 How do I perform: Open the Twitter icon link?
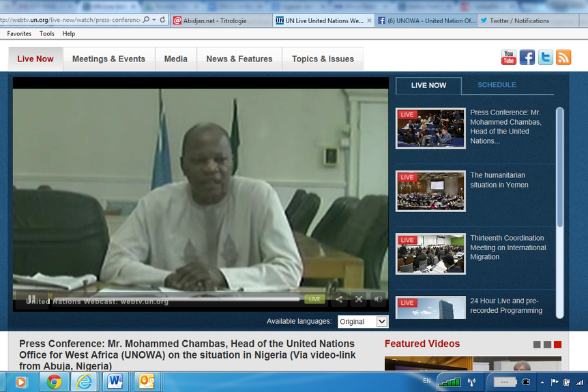pos(545,57)
